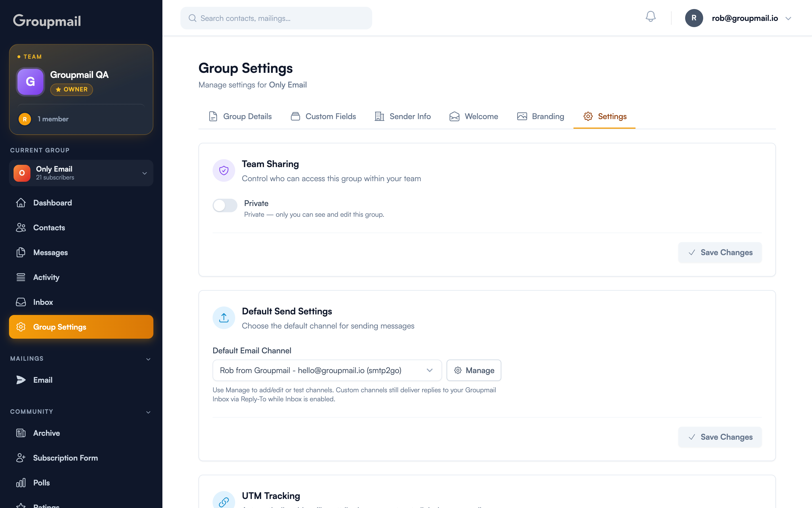Open the Default Email Channel dropdown
This screenshot has height=508, width=812.
[x=327, y=370]
